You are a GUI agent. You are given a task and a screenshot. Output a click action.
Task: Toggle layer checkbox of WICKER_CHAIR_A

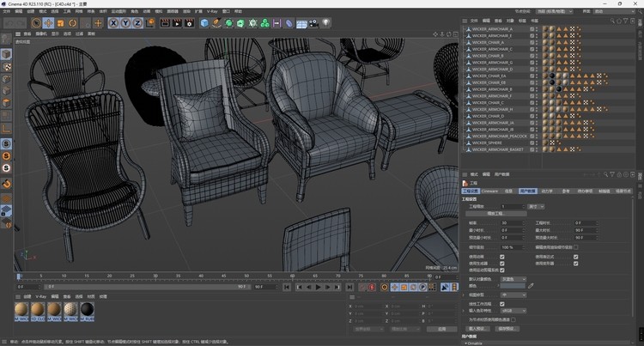(532, 42)
